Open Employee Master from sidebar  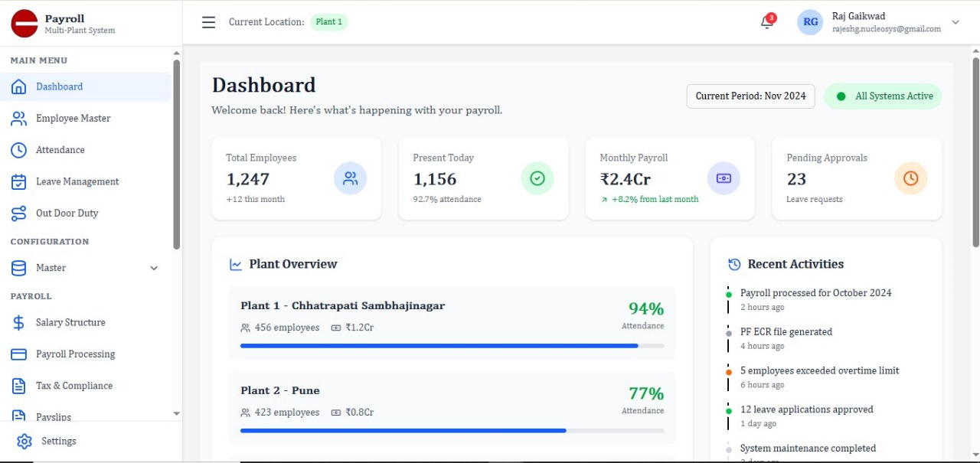[x=73, y=119]
